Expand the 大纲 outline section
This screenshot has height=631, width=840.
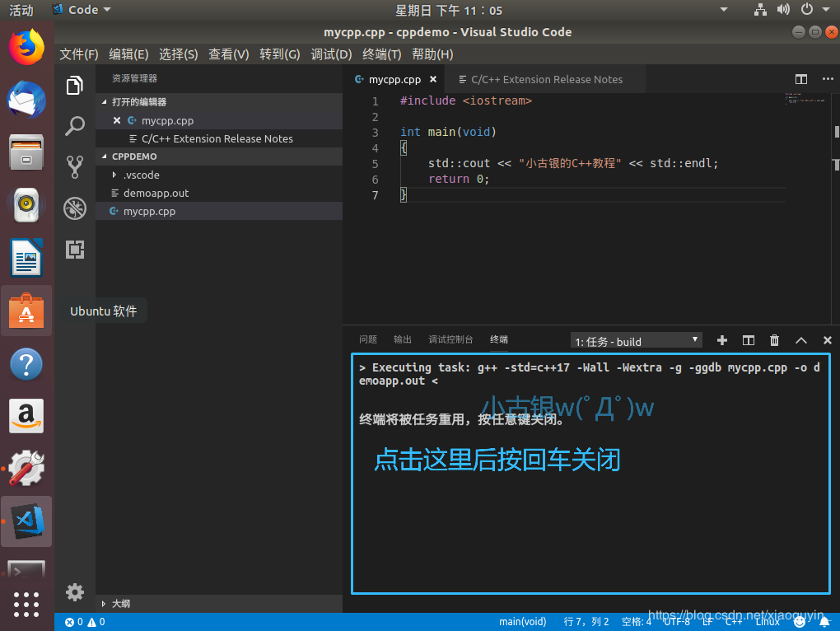104,604
